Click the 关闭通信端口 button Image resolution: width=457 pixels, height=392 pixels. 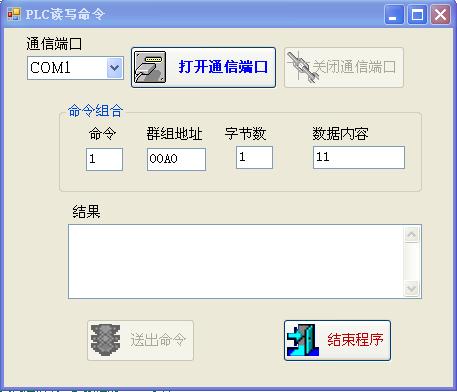tap(344, 67)
